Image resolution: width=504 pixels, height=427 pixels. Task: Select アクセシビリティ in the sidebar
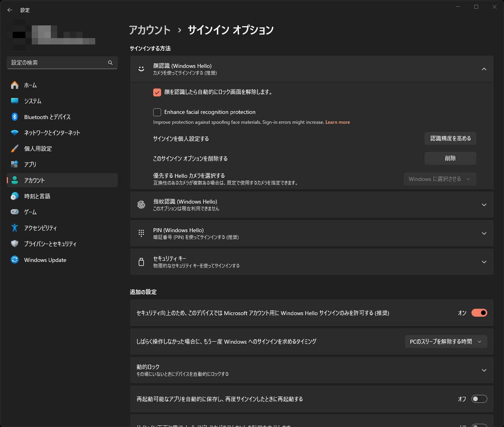pyautogui.click(x=62, y=228)
